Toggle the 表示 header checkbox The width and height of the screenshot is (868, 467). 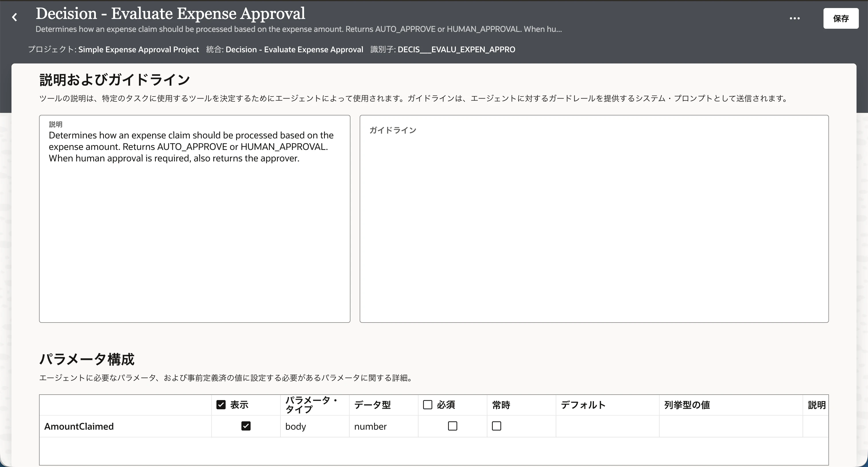click(x=221, y=405)
